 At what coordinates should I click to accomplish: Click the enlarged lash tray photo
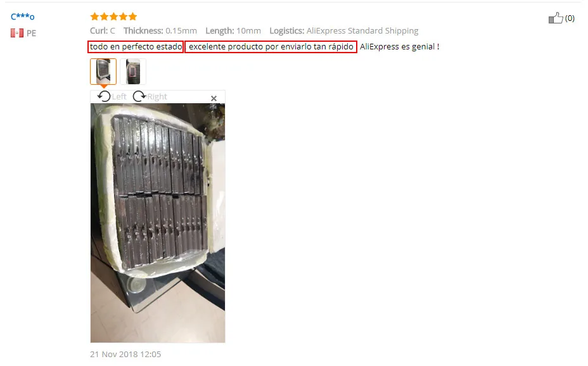pos(158,223)
